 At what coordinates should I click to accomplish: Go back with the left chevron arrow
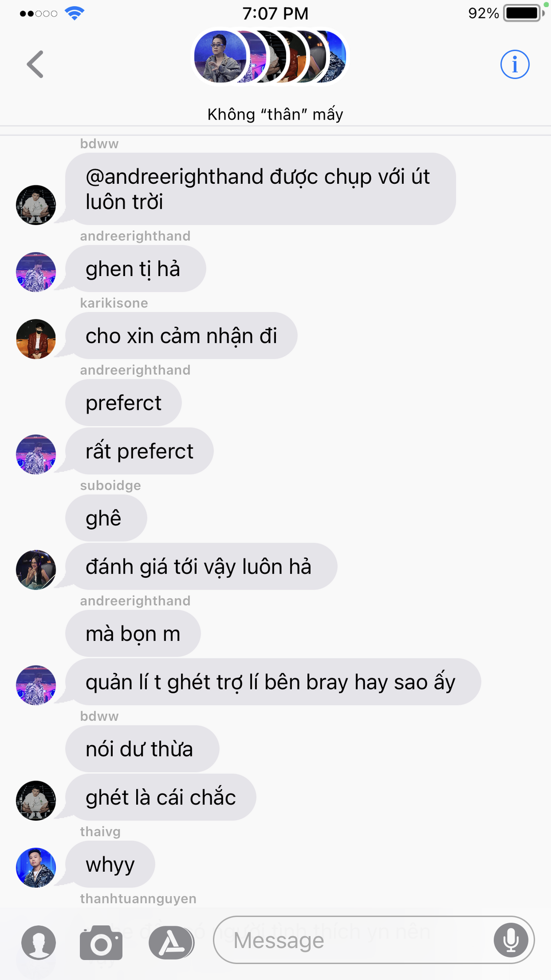click(35, 64)
